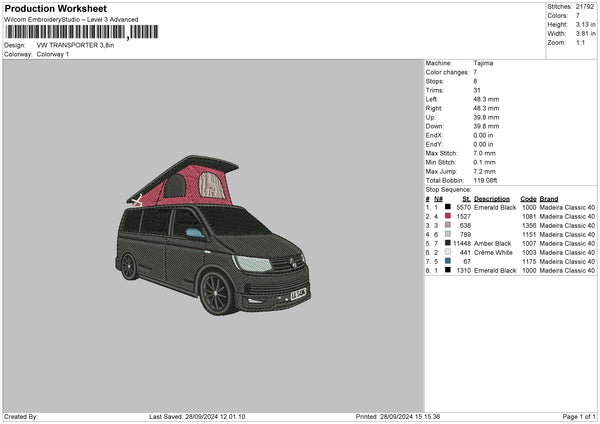Select the red thread swatch coded 1081
600x424 pixels.
448,216
